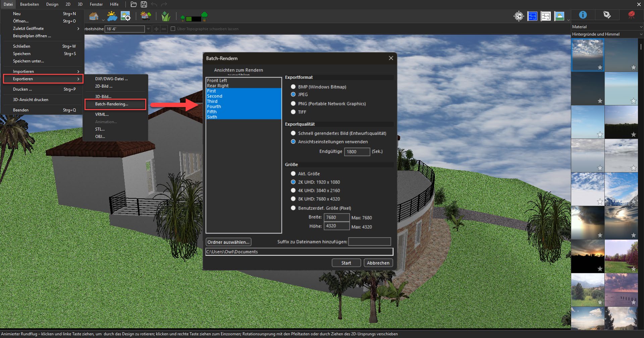
Task: Click the green plant-size slider bar
Action: click(193, 19)
